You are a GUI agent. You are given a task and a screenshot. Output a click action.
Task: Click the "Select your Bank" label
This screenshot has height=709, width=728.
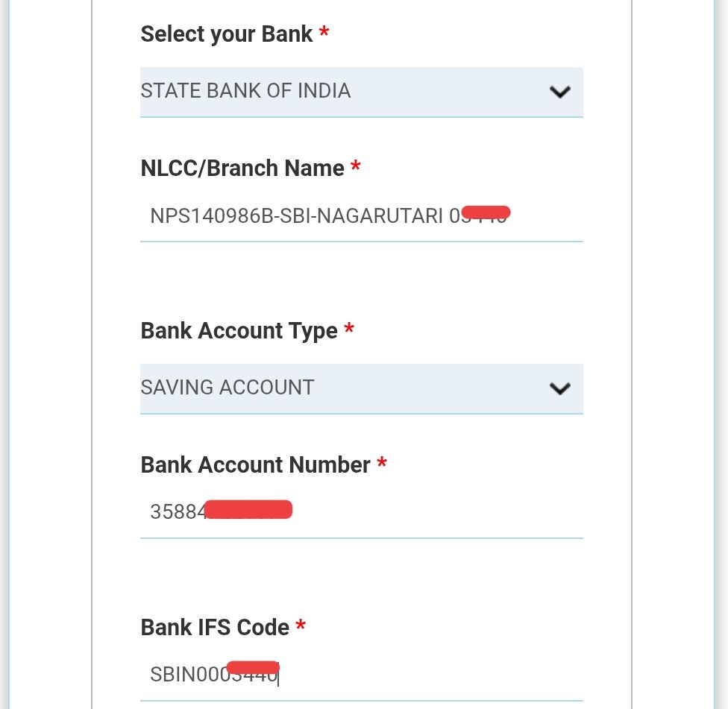227,34
